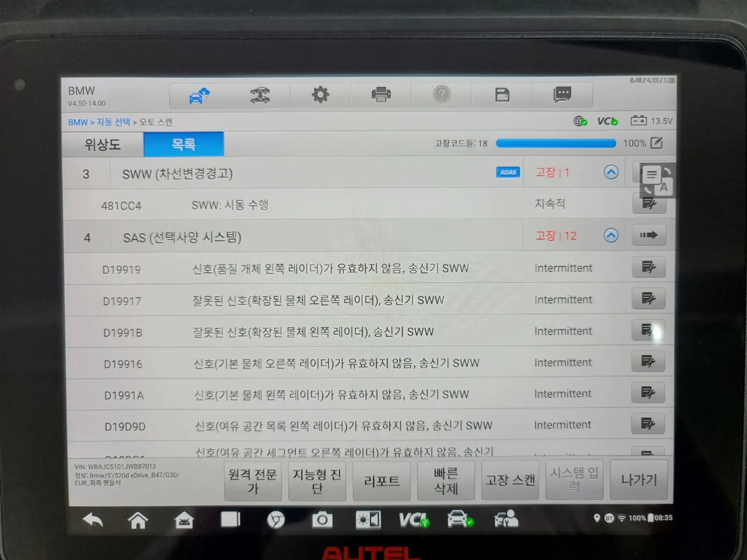The image size is (747, 560).
Task: Click the 시스템 입력 enter system button
Action: click(574, 479)
